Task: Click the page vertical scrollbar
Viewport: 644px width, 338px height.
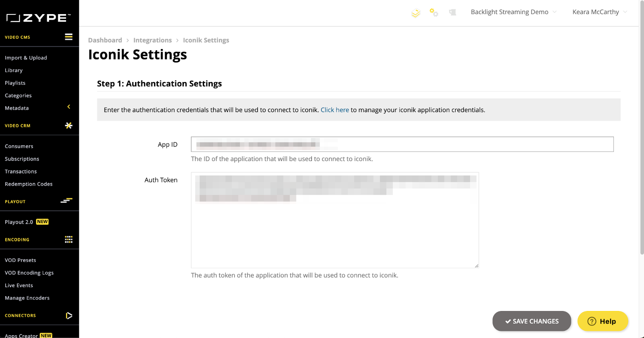Action: (642, 128)
